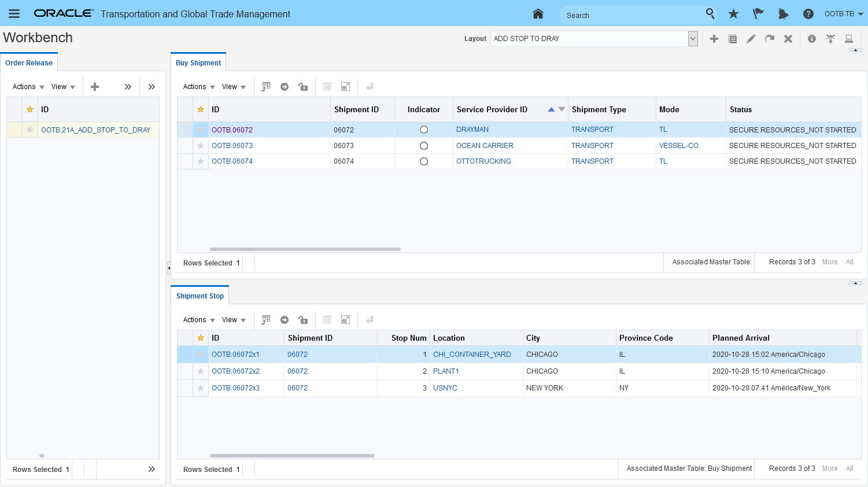Image resolution: width=868 pixels, height=487 pixels.
Task: Click detach table icon in Shipment Stop toolbar
Action: pos(345,320)
